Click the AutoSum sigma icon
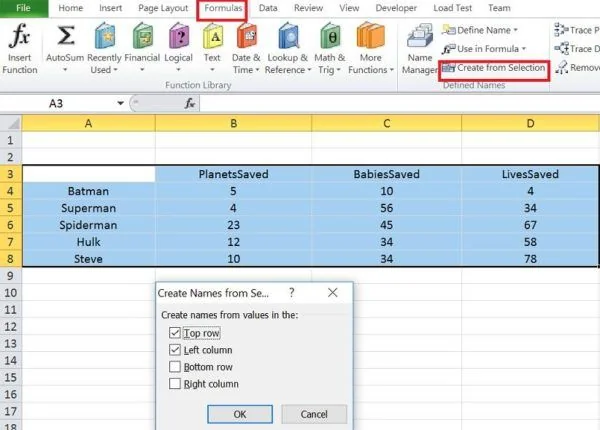This screenshot has height=430, width=600. [x=65, y=36]
